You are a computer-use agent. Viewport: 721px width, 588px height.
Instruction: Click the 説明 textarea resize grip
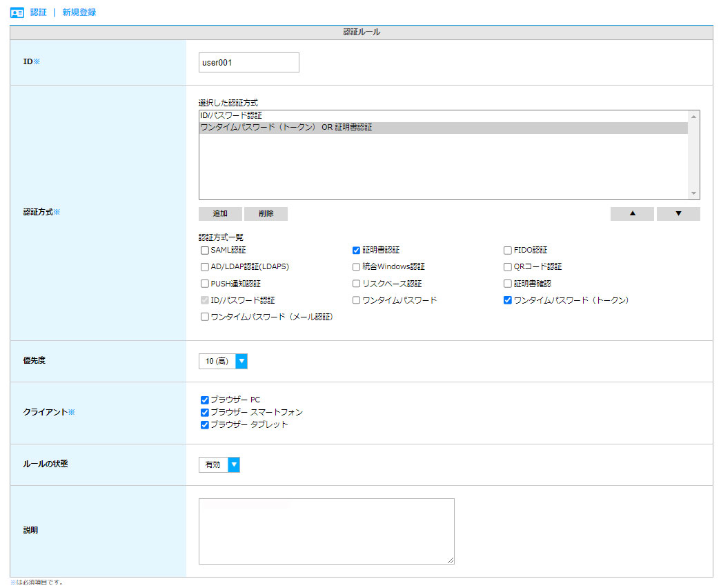(x=451, y=560)
